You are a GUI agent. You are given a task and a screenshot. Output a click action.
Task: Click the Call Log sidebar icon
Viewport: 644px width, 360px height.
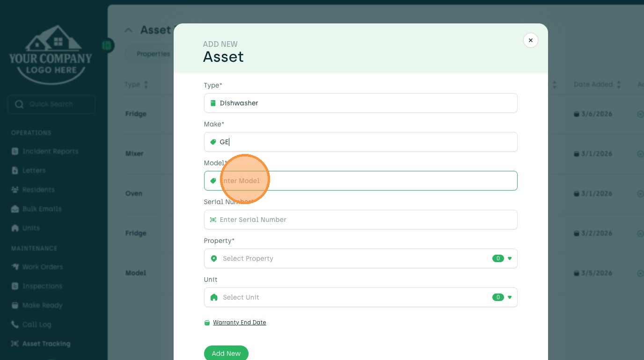[x=15, y=324]
